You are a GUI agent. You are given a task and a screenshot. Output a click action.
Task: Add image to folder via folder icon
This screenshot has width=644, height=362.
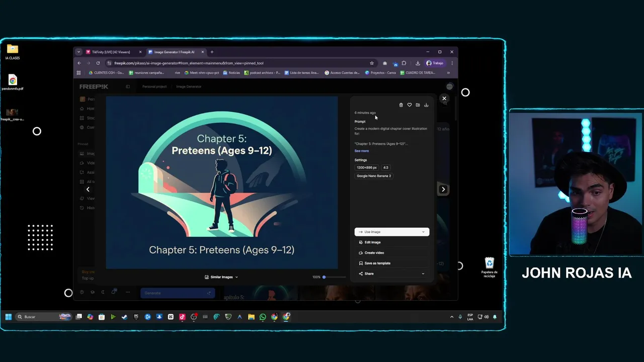coord(418,105)
